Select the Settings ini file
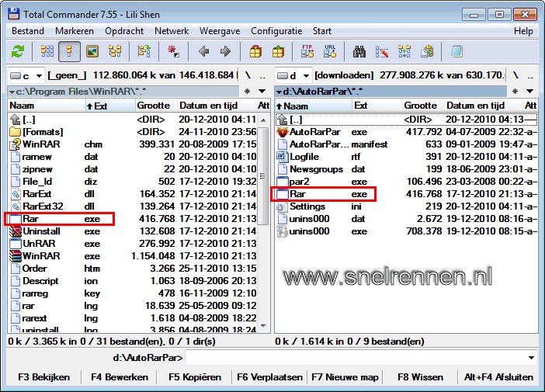Image resolution: width=545 pixels, height=392 pixels. pyautogui.click(x=407, y=206)
